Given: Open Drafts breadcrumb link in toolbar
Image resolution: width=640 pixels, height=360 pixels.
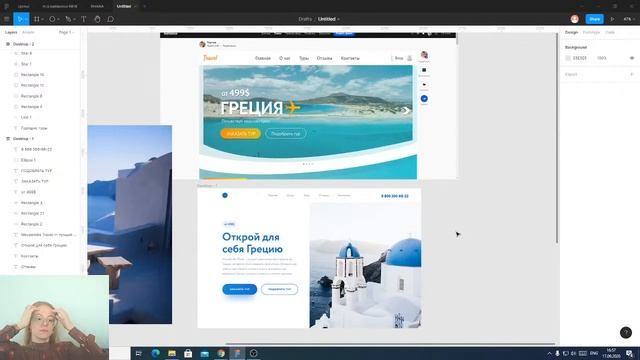Looking at the screenshot, I should pyautogui.click(x=305, y=19).
